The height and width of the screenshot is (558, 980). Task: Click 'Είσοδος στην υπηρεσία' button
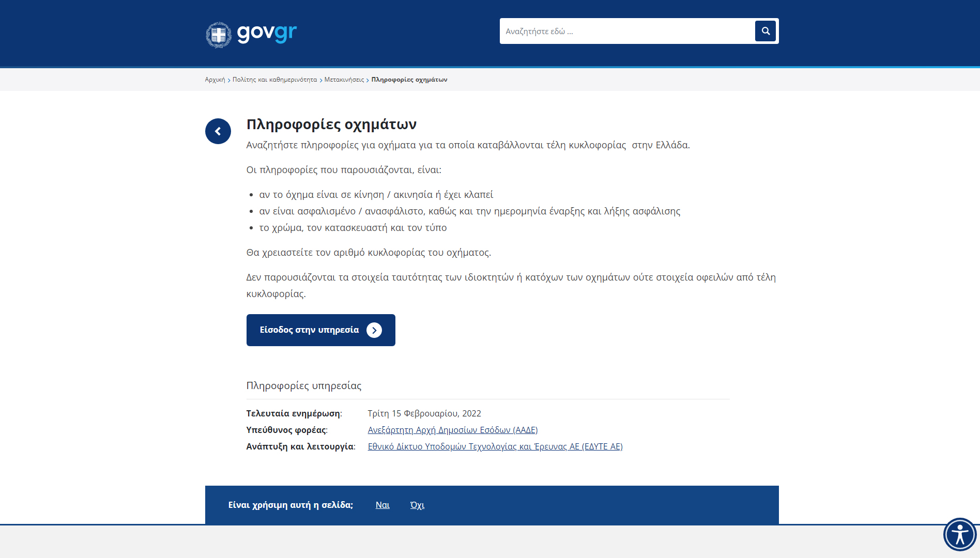tap(321, 330)
